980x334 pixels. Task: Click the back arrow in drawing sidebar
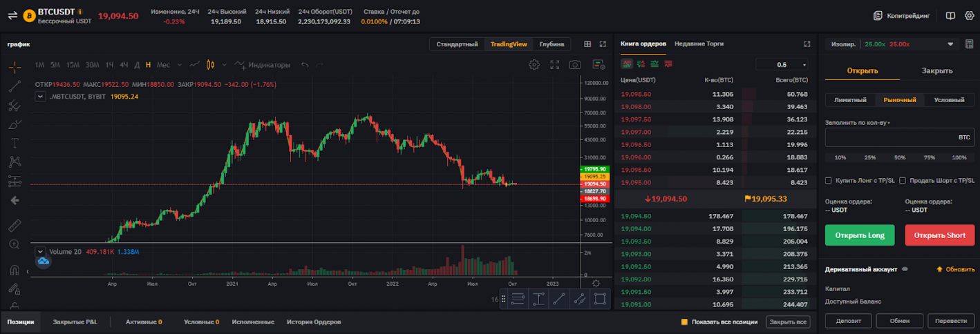pyautogui.click(x=15, y=200)
